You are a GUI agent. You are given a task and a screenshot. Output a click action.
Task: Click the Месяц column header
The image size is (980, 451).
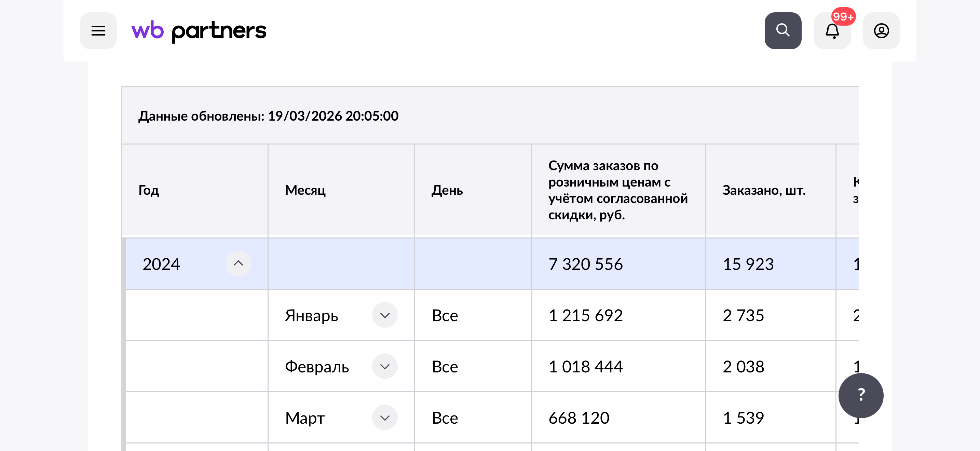click(305, 190)
